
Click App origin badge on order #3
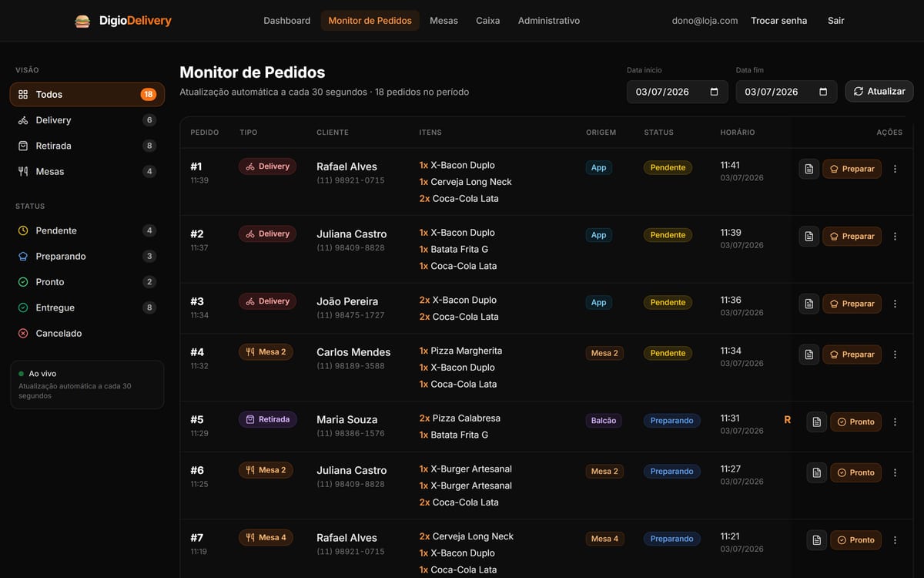click(598, 303)
